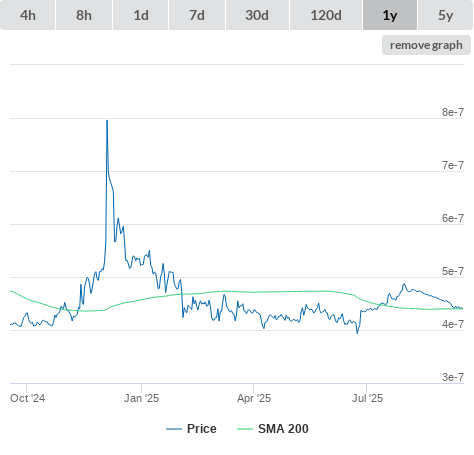Click the Oct '24 axis tick label
The height and width of the screenshot is (455, 474).
click(27, 398)
